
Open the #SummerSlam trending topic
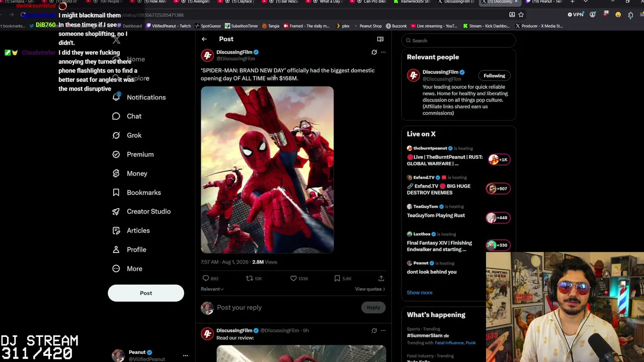point(428,336)
